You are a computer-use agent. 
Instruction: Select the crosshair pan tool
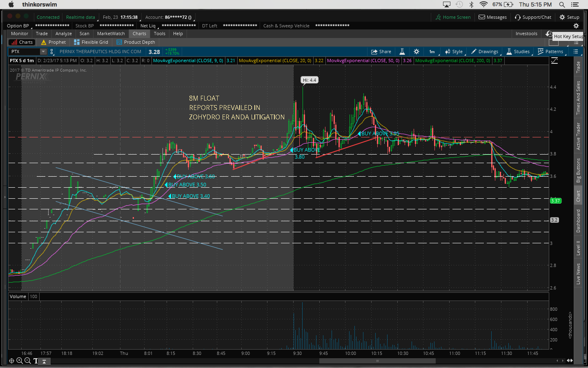[11, 361]
